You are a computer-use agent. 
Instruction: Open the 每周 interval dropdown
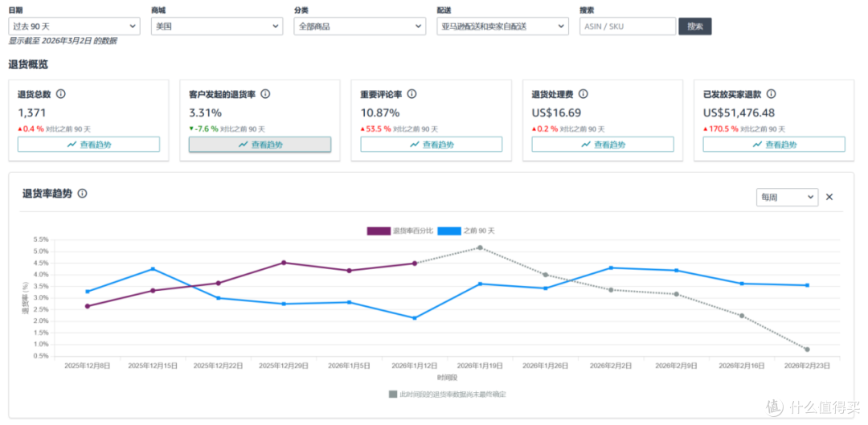(x=787, y=197)
